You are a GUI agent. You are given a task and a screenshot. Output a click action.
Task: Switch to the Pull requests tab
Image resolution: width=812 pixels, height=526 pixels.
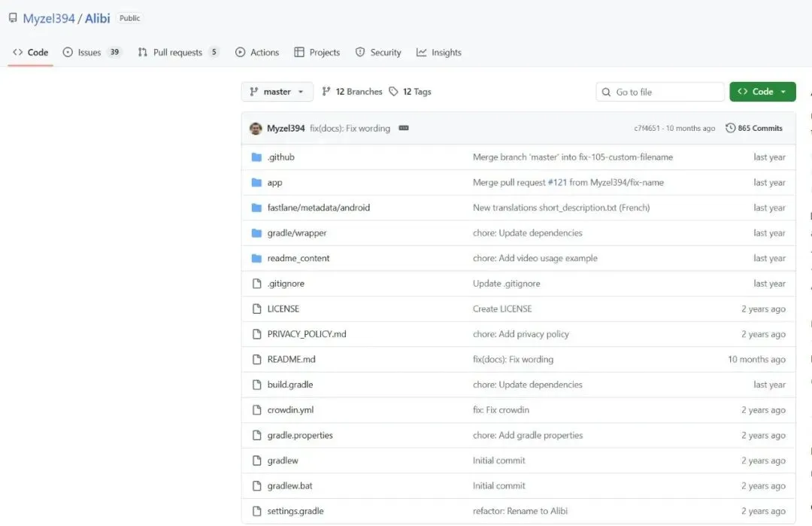[x=178, y=53]
